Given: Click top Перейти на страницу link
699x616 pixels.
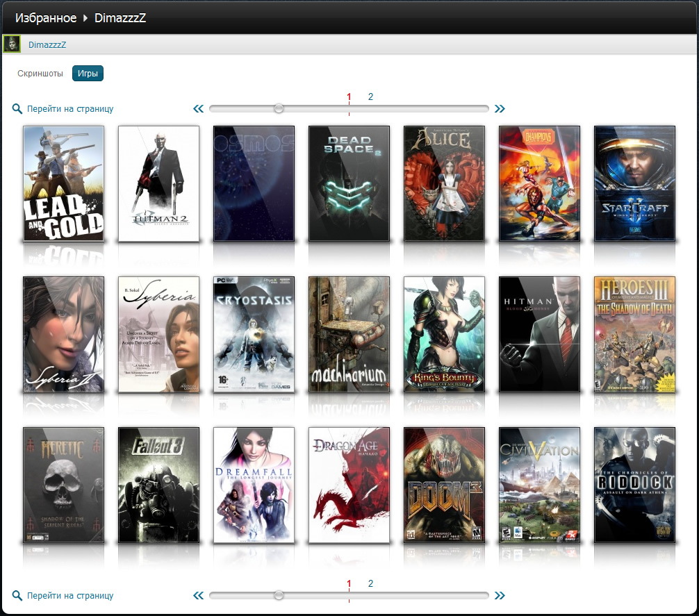Looking at the screenshot, I should (x=70, y=108).
